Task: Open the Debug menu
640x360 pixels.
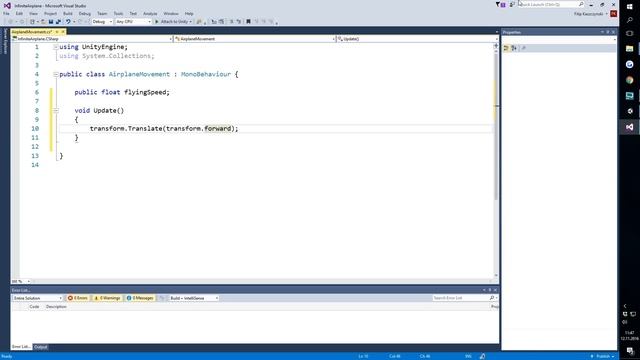Action: tap(84, 13)
